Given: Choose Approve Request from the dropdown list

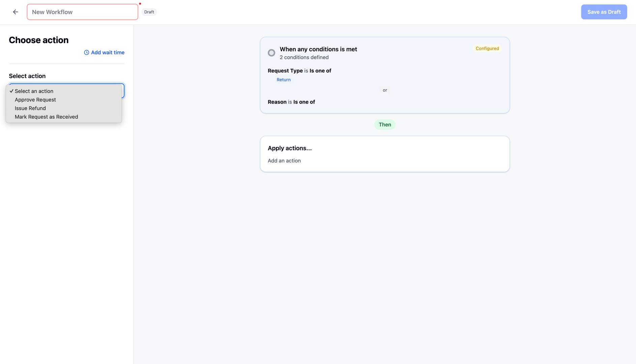Looking at the screenshot, I should pyautogui.click(x=35, y=100).
